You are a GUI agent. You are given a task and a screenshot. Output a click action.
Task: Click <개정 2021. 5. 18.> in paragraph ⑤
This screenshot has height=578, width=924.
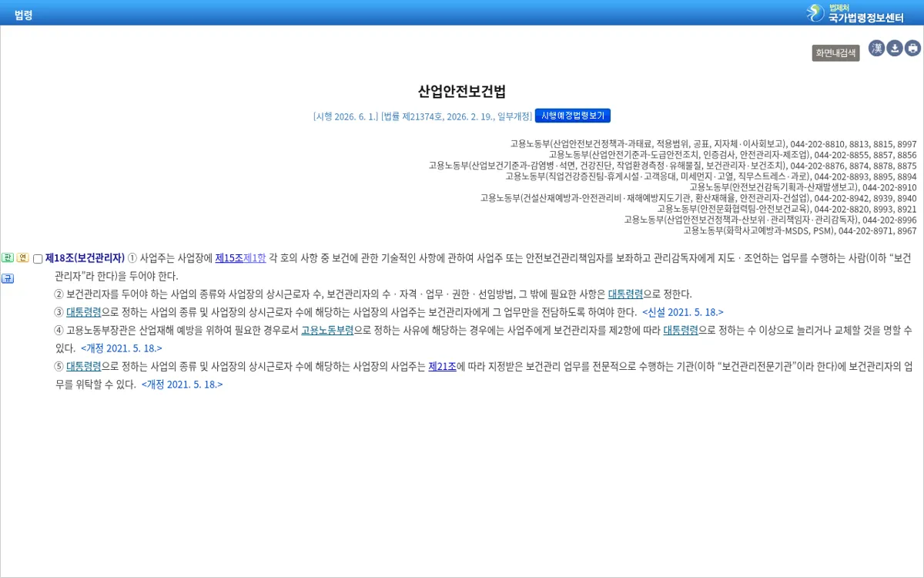coord(182,384)
